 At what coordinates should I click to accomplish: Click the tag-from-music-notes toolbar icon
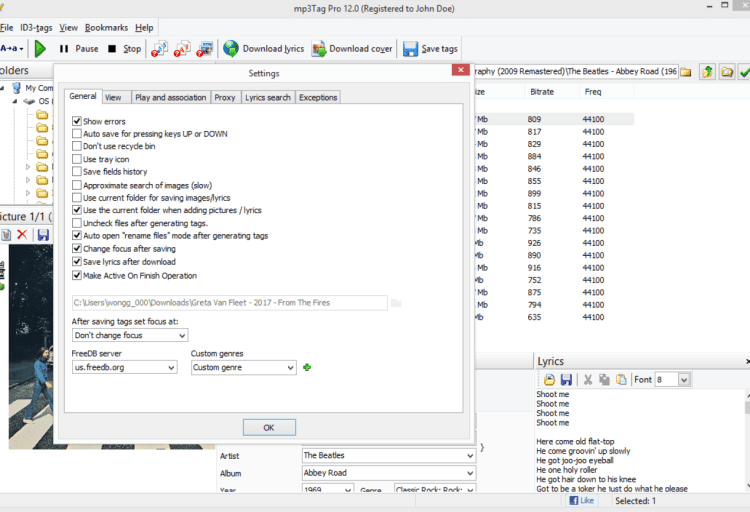(x=159, y=49)
